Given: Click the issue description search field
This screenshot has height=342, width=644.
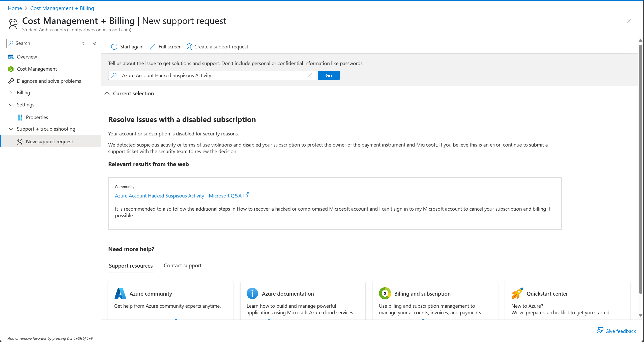Looking at the screenshot, I should coord(212,75).
